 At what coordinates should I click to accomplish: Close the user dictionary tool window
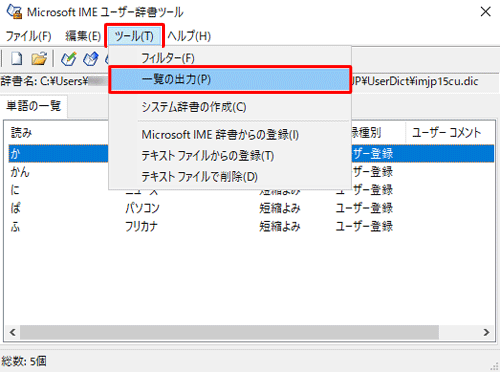(x=485, y=12)
